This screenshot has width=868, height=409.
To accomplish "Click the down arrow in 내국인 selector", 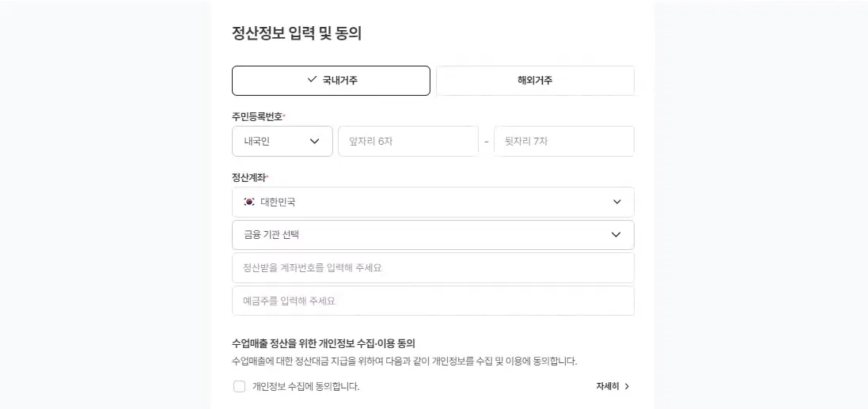I will (314, 141).
